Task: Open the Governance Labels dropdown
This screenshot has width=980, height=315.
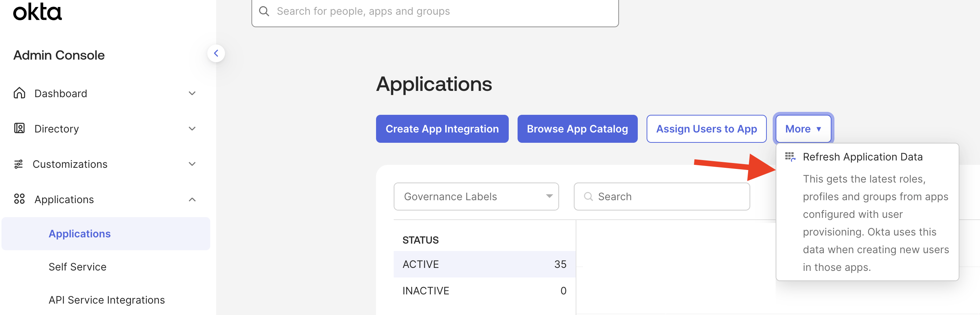Action: 476,197
